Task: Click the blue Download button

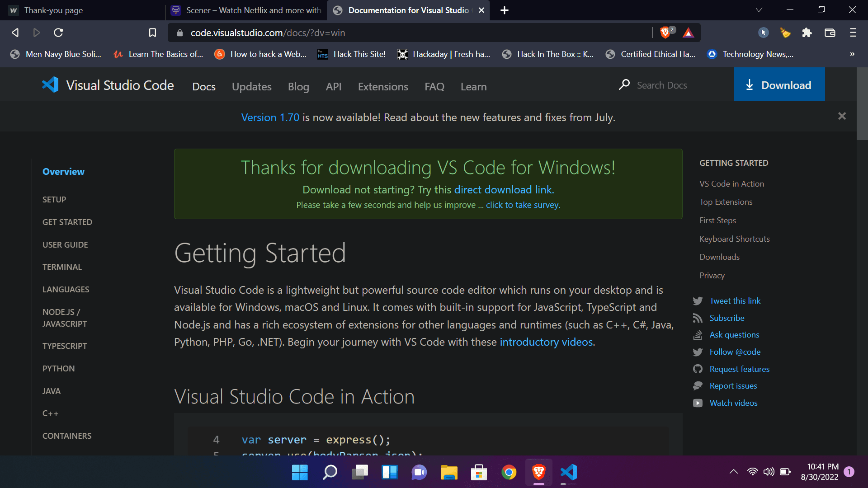Action: coord(779,85)
